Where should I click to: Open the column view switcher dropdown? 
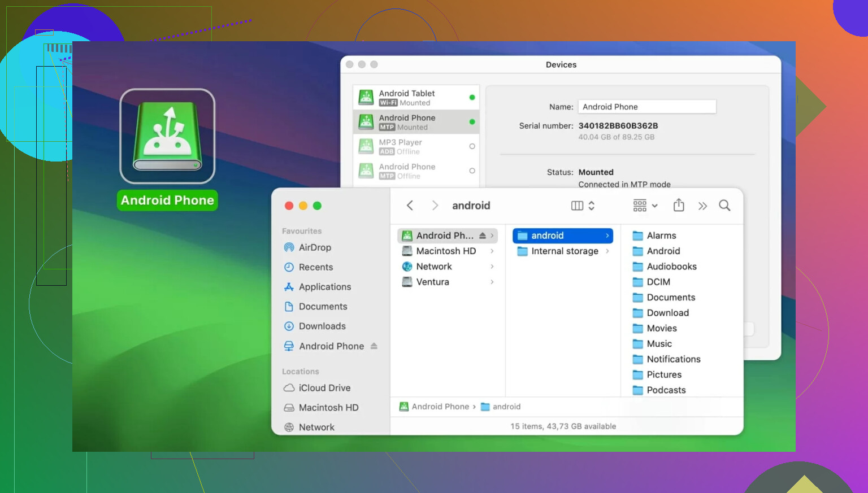pyautogui.click(x=583, y=206)
